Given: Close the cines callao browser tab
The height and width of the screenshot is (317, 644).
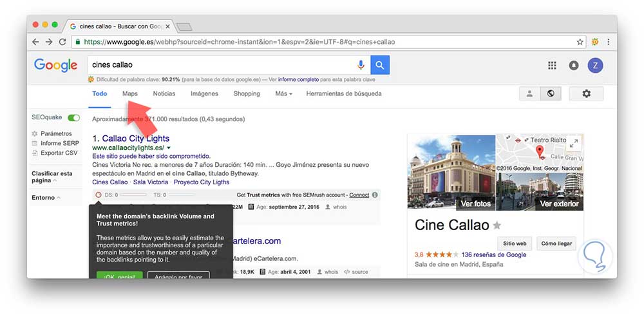Looking at the screenshot, I should (x=167, y=26).
